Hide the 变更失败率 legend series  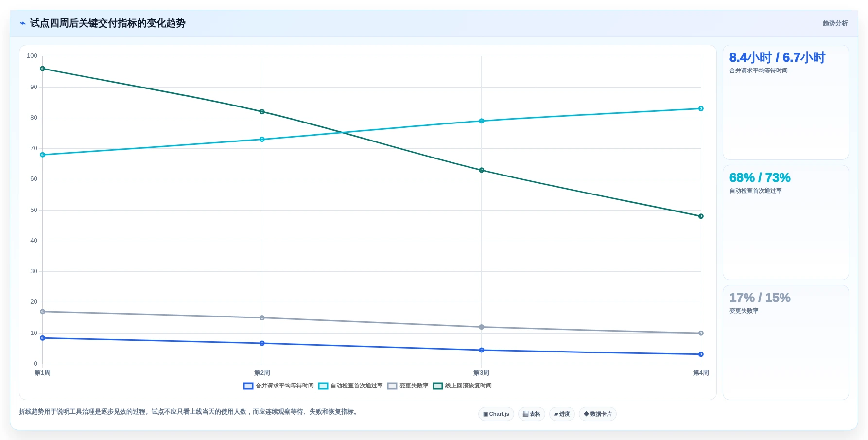(x=408, y=386)
